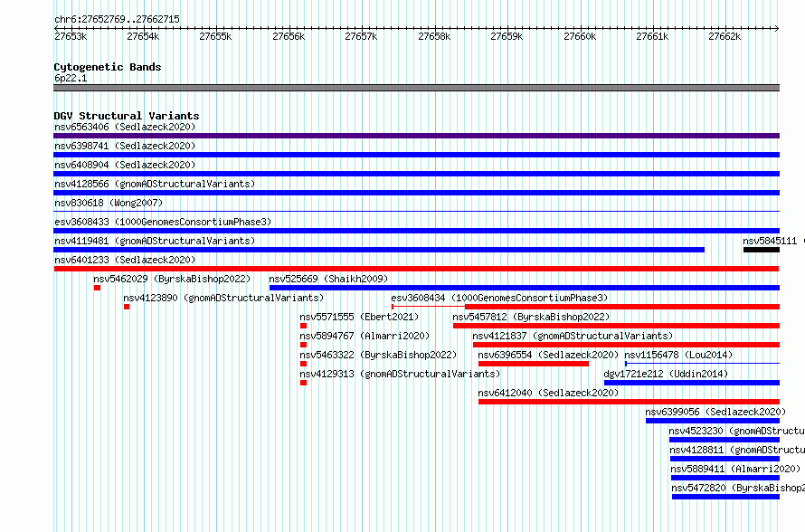Click nsv5462029 (ByrskaBishop2022) label

click(172, 279)
